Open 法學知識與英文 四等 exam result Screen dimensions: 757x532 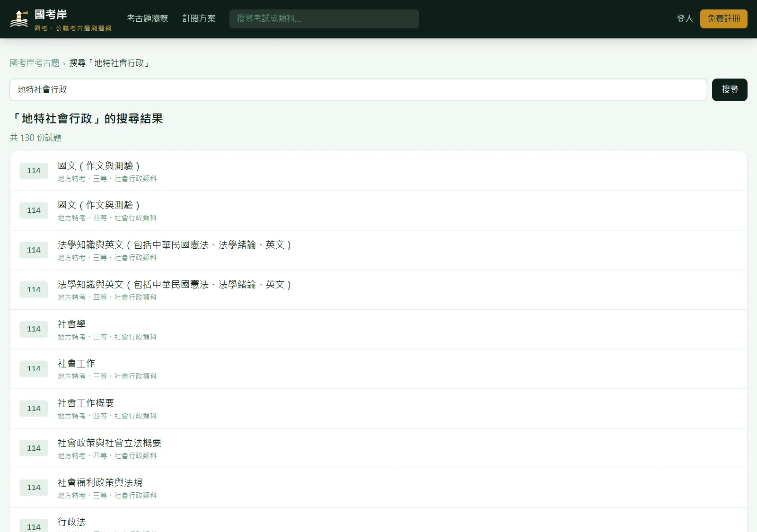pos(378,290)
